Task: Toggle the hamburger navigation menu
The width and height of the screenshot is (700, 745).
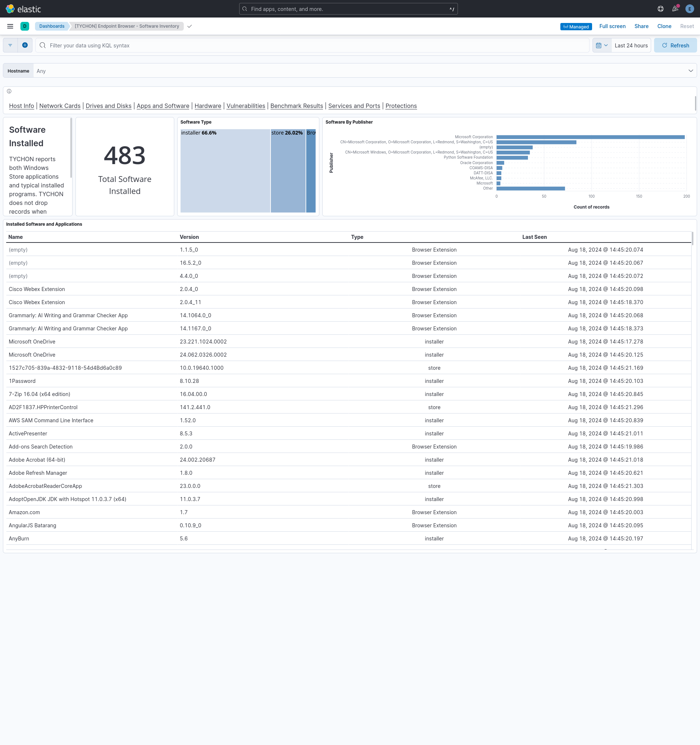Action: (10, 26)
